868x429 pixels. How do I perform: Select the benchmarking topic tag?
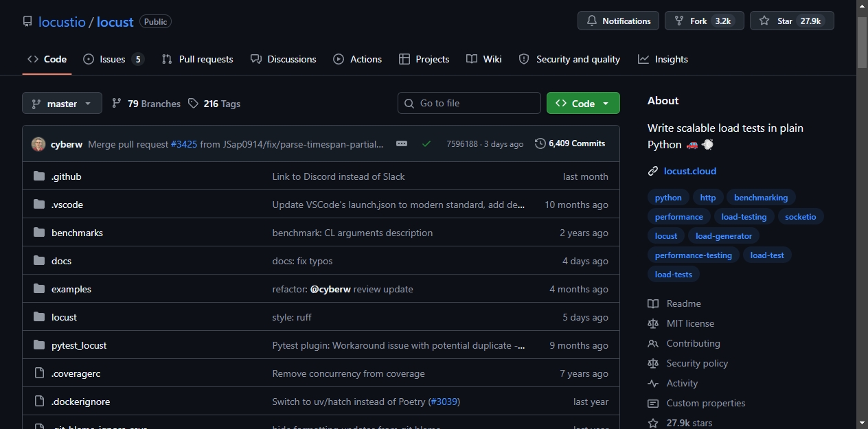click(x=761, y=198)
